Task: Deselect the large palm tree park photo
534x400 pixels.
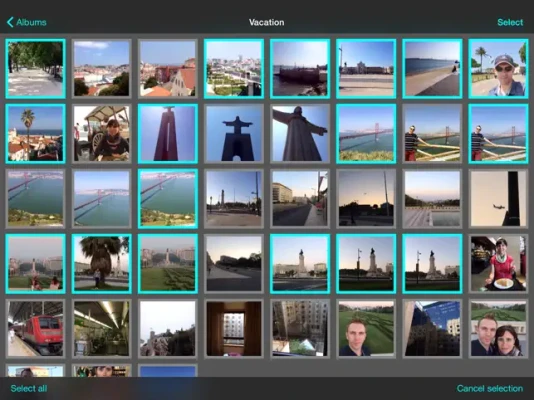Action: [101, 263]
